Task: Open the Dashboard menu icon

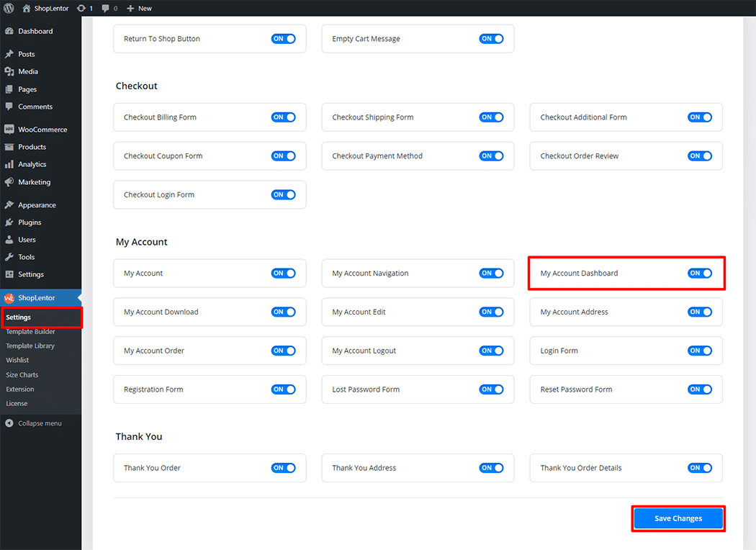Action: coord(9,32)
